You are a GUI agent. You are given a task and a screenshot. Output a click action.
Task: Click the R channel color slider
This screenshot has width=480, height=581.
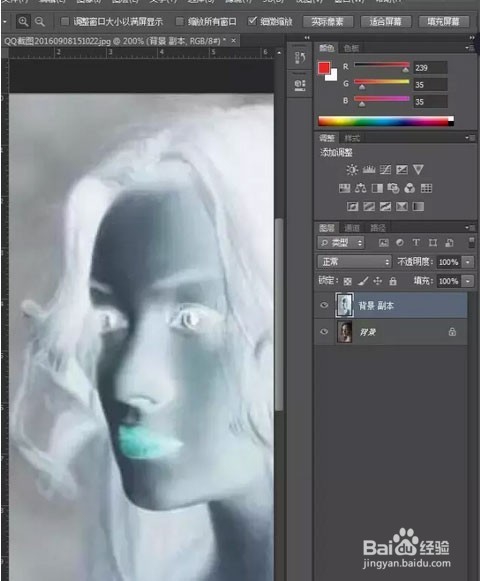pos(382,65)
